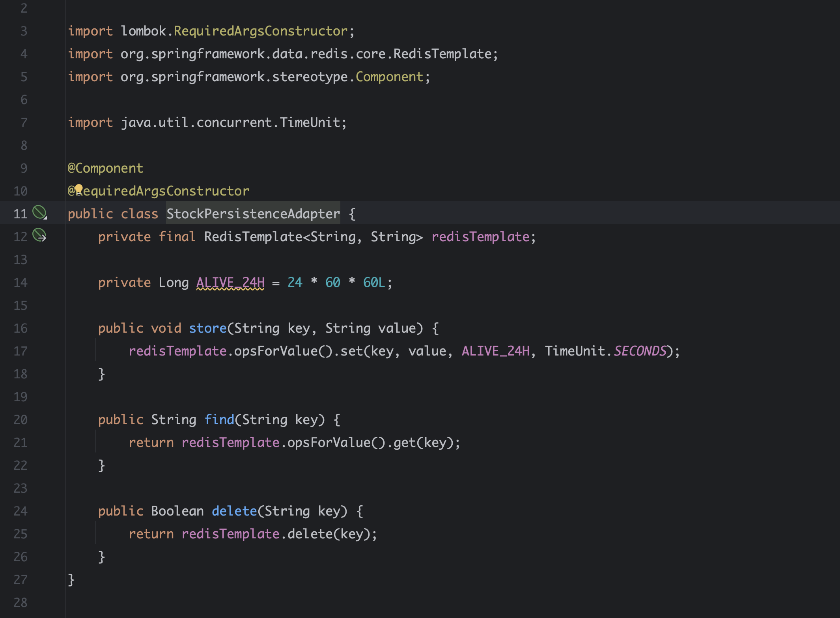Click the TimeUnit.SECONDS constant
This screenshot has width=840, height=618.
click(640, 351)
